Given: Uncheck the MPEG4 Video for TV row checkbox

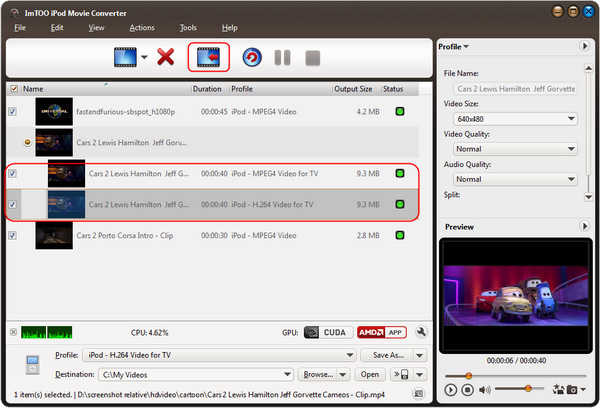Looking at the screenshot, I should point(12,173).
